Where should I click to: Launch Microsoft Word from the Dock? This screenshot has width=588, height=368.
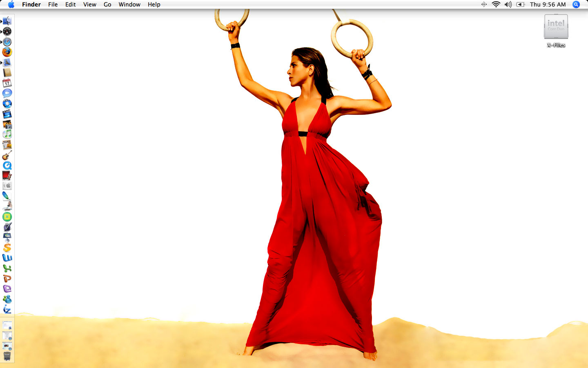pyautogui.click(x=7, y=258)
